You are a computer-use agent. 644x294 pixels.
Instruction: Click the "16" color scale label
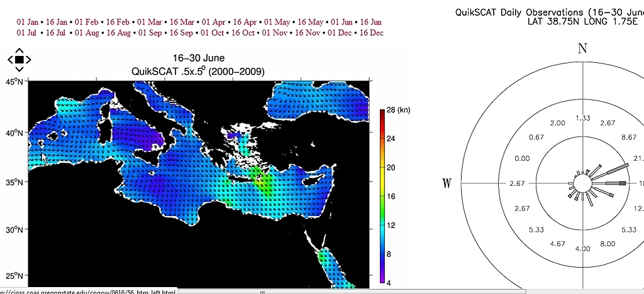[x=391, y=197]
